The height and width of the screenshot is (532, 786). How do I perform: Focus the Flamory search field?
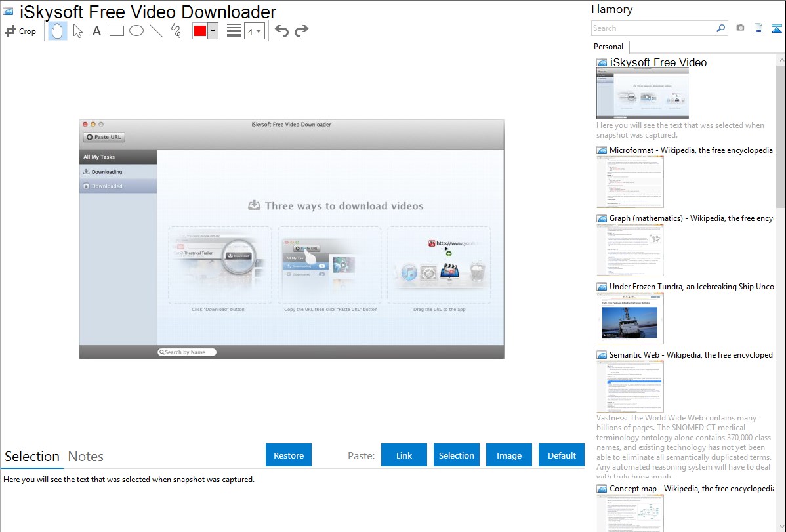coord(654,28)
